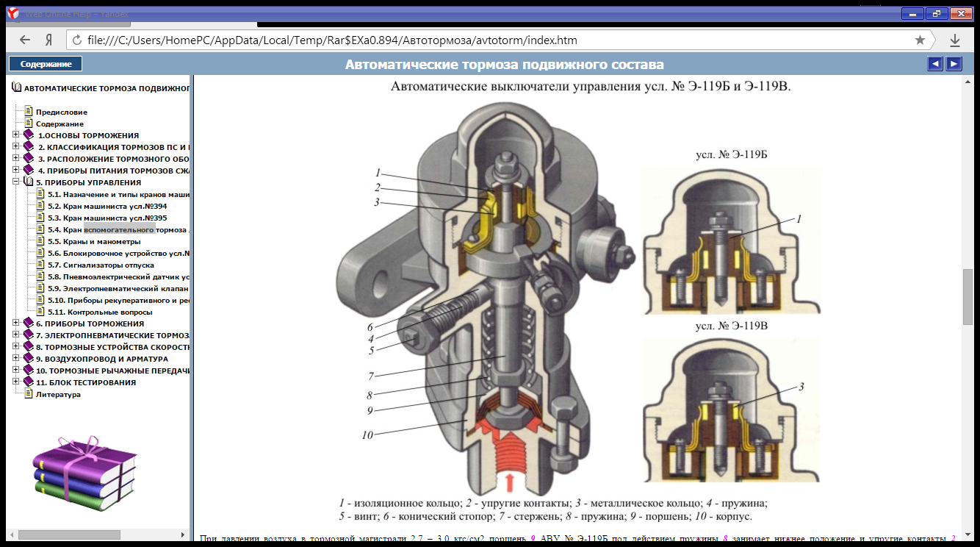Go to previous page with left blue arrow
Screen dimensions: 980x547
pyautogui.click(x=935, y=64)
